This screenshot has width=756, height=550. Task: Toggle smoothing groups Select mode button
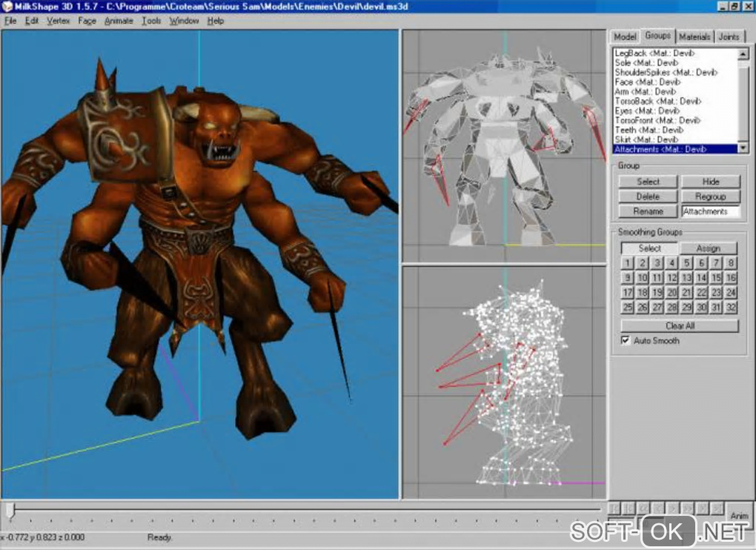click(649, 248)
